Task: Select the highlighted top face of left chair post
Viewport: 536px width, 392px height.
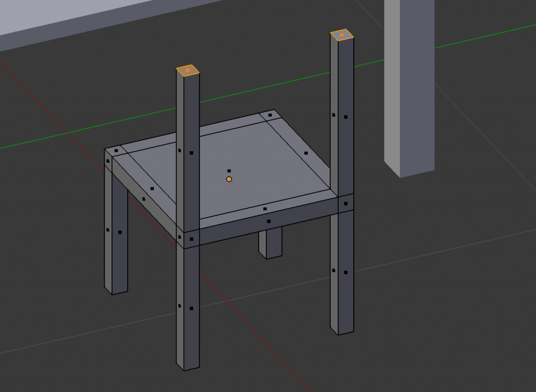Action: (x=187, y=70)
